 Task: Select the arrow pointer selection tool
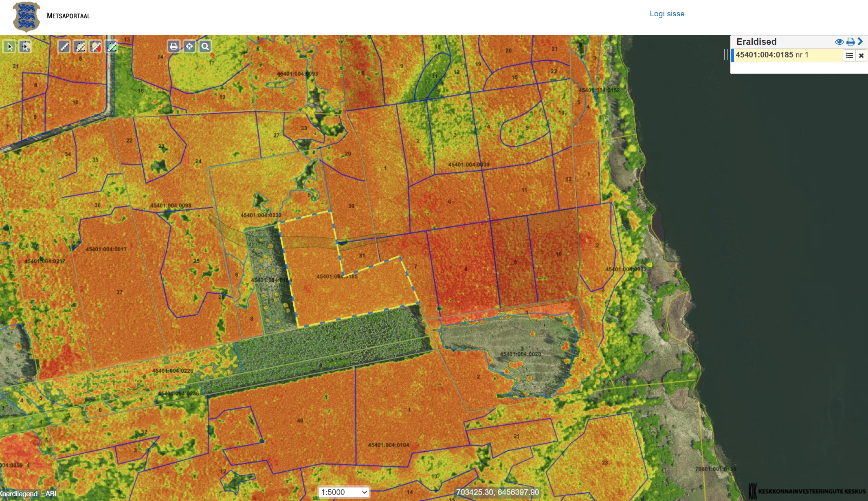point(9,47)
